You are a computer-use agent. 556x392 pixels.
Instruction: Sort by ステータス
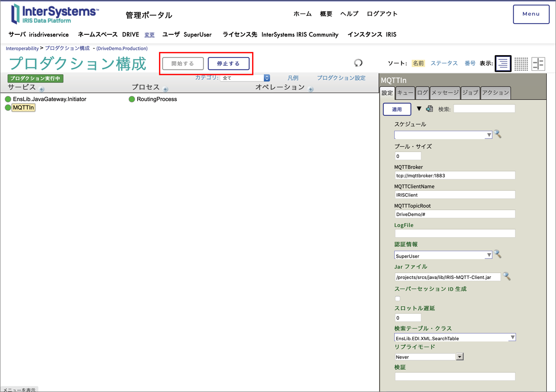tap(444, 63)
